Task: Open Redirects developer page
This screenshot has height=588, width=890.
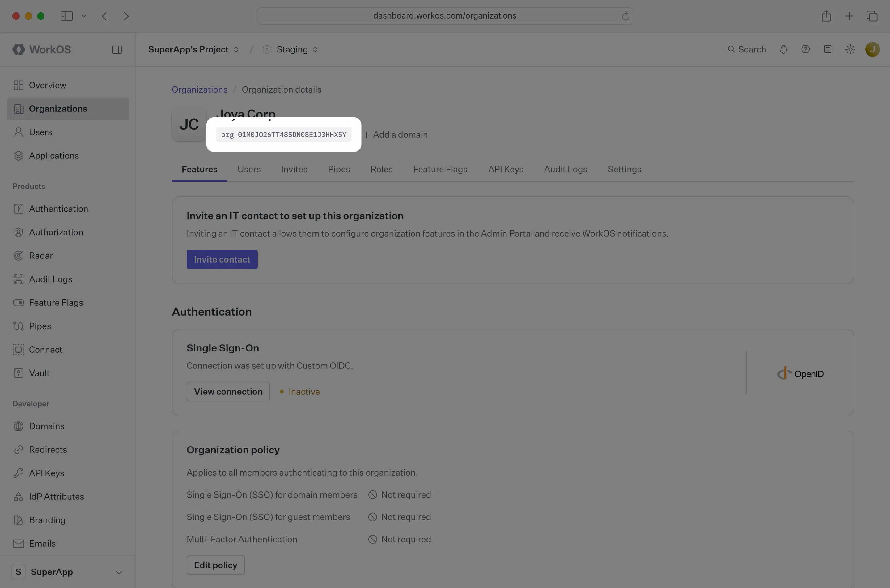Action: (x=68, y=450)
